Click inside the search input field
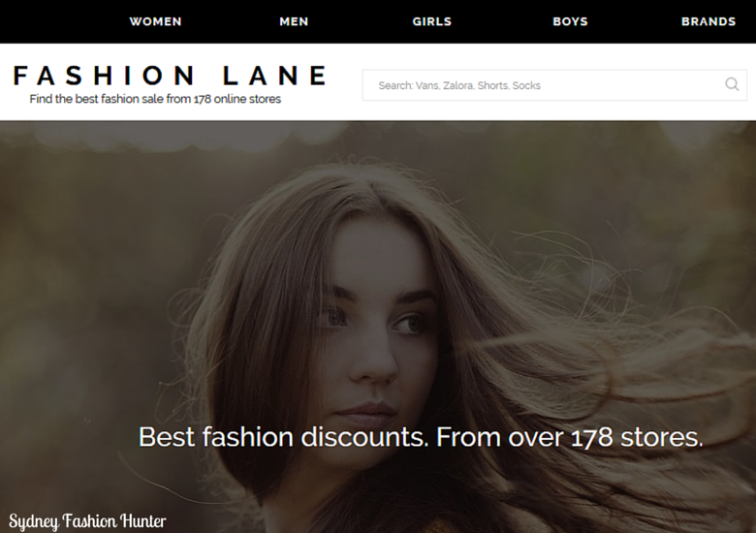The image size is (756, 533). point(554,85)
